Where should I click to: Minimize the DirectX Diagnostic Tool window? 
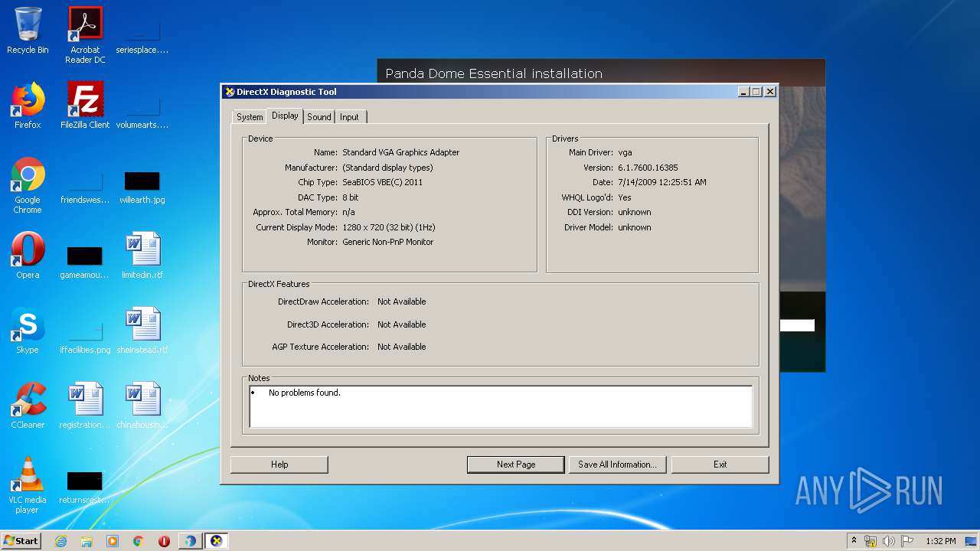[x=743, y=92]
